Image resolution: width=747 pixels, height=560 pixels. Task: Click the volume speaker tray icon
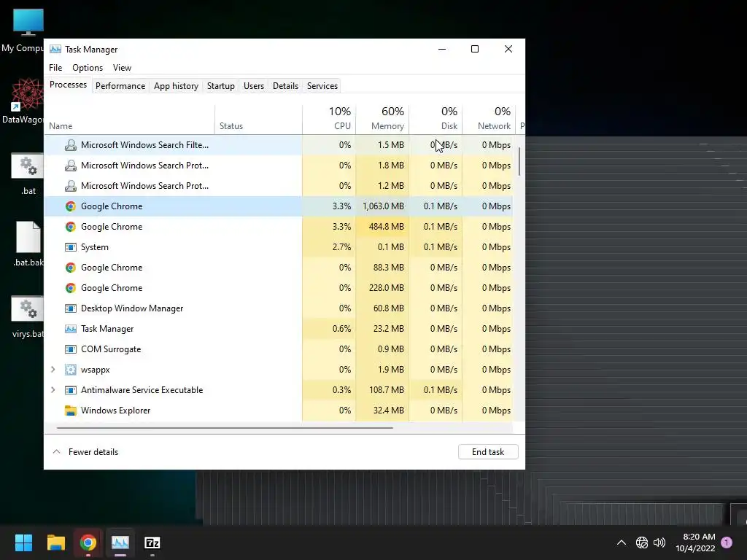click(x=659, y=542)
